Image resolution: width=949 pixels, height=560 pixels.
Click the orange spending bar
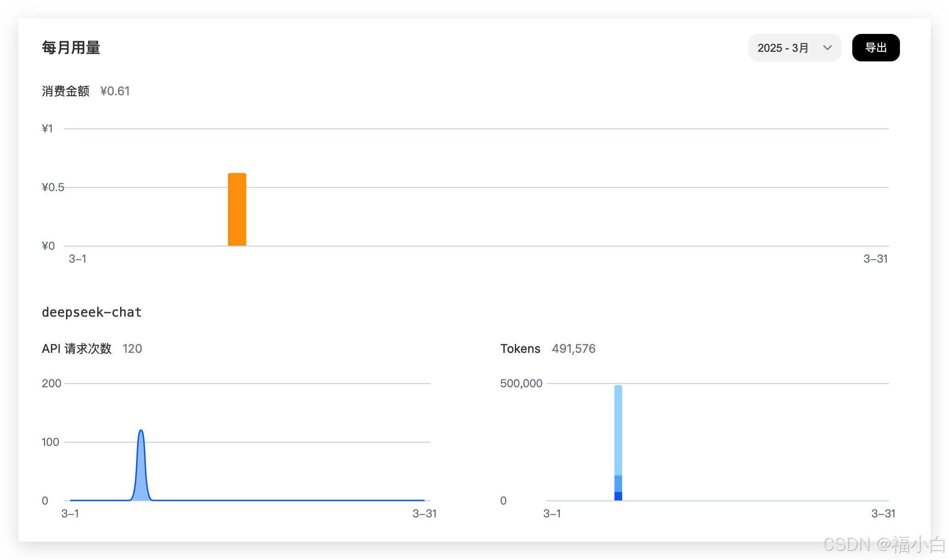pos(237,210)
